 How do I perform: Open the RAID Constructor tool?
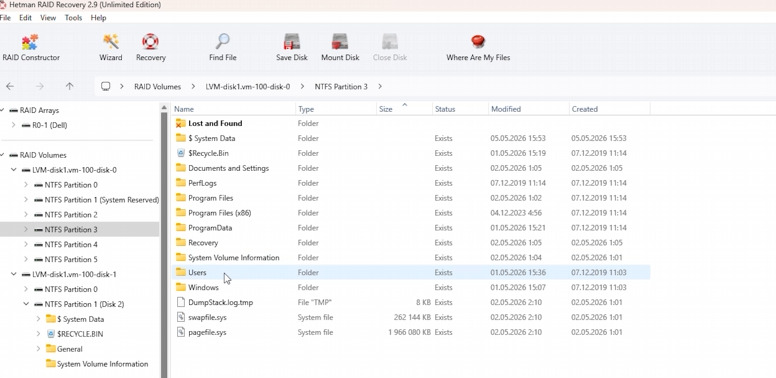pos(31,48)
